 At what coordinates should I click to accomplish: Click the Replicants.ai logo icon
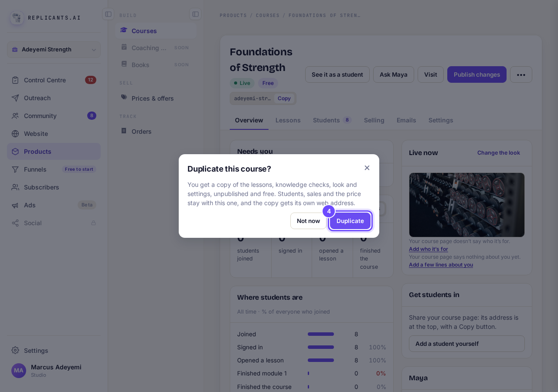[x=17, y=18]
